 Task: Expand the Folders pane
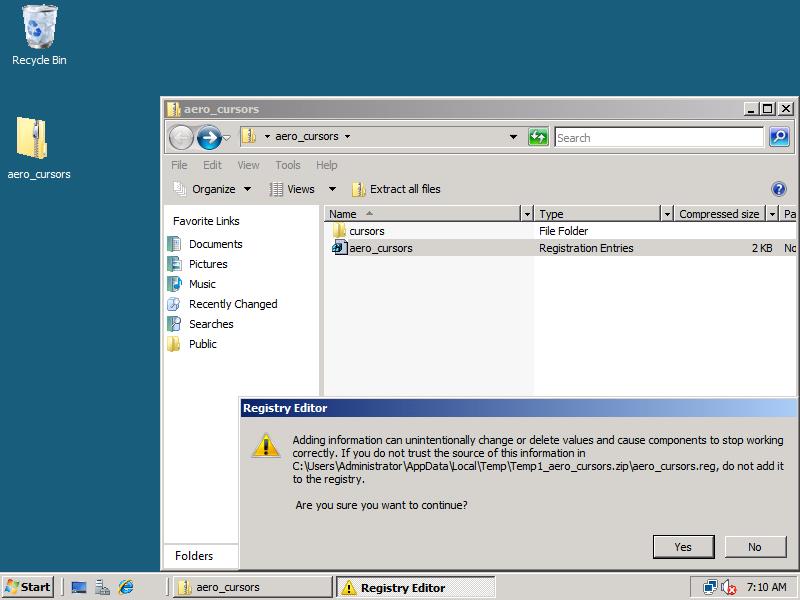coord(200,556)
